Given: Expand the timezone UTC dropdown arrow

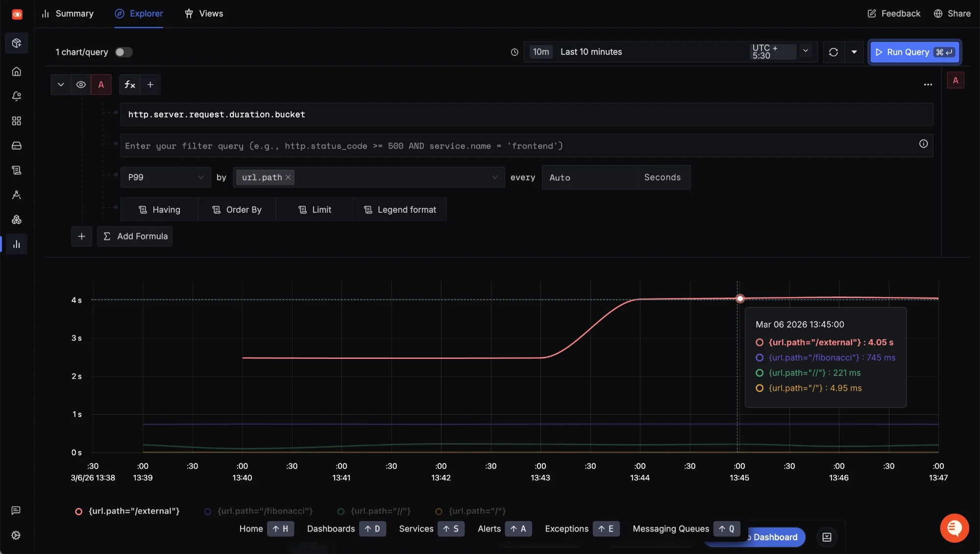Looking at the screenshot, I should coord(805,51).
